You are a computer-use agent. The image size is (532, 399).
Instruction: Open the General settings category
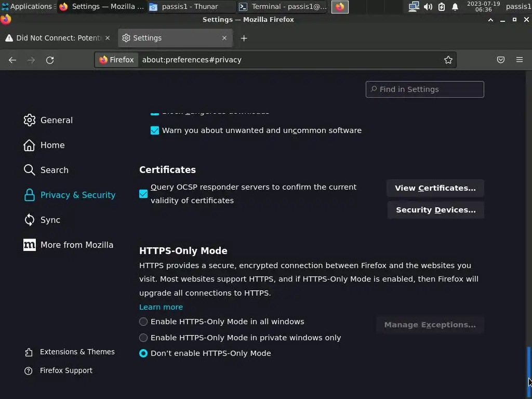[x=56, y=120]
